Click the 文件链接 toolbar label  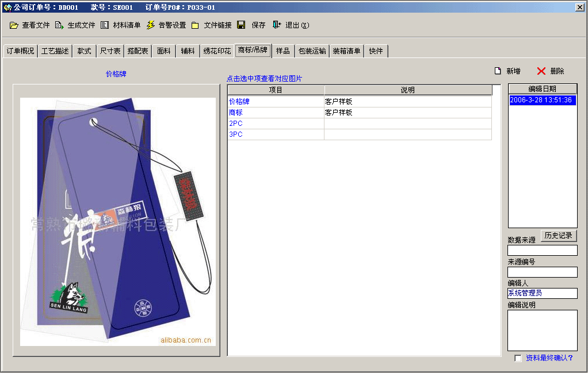tap(218, 25)
